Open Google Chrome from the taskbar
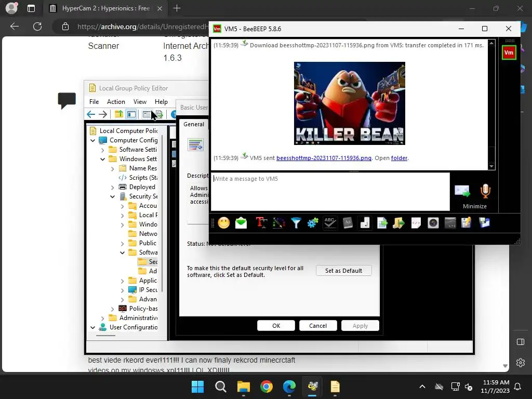Image resolution: width=532 pixels, height=399 pixels. pos(267,387)
